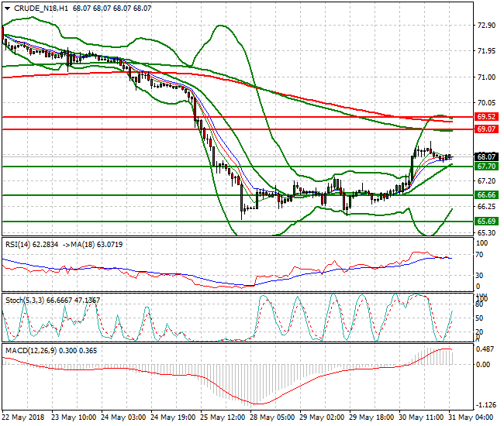The height and width of the screenshot is (426, 504).
Task: Select the CRUDE_N18,H1 chart title text
Action: [x=41, y=9]
